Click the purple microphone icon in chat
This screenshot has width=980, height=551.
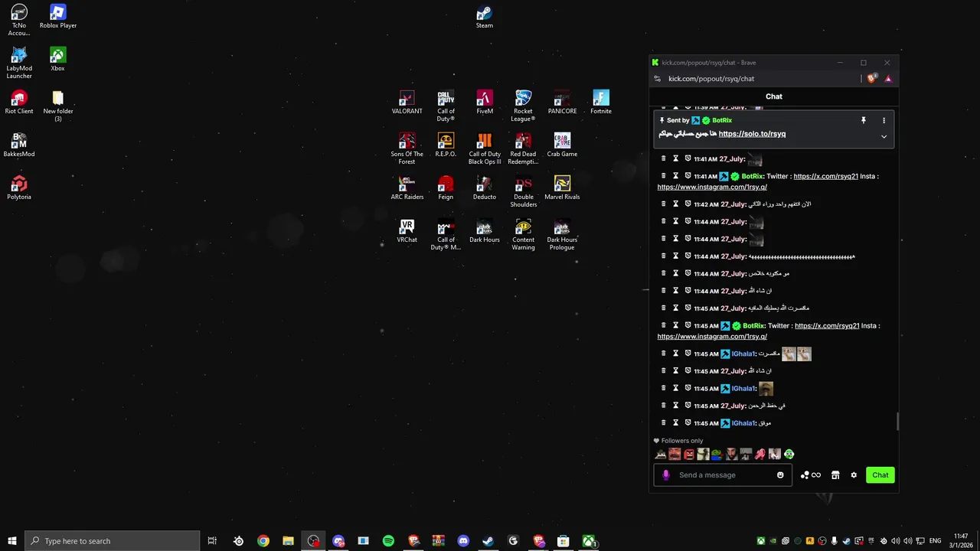pos(665,475)
